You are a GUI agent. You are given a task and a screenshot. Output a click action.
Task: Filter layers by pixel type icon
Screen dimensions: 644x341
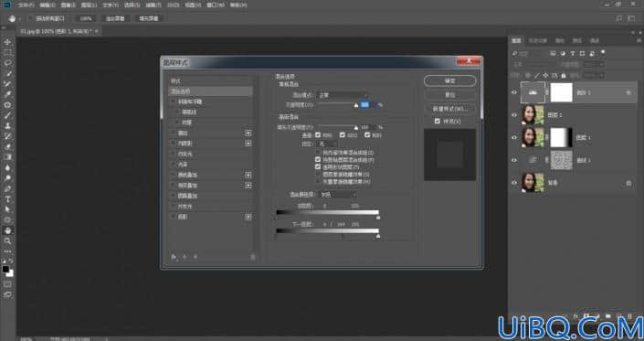tap(554, 53)
